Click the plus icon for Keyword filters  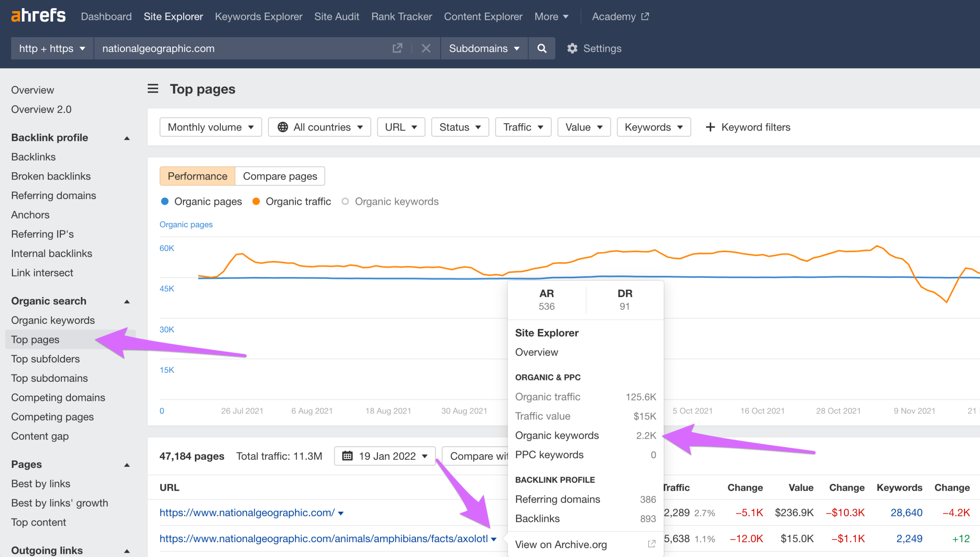point(710,127)
